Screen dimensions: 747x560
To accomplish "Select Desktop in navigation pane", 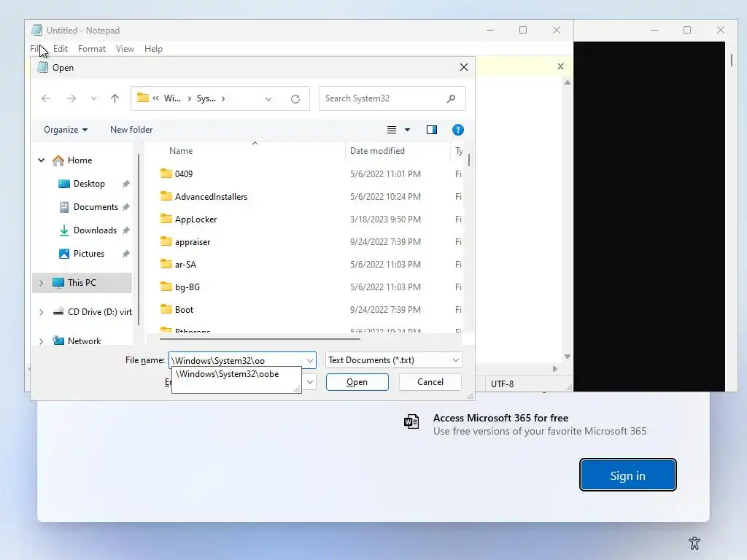I will click(89, 184).
